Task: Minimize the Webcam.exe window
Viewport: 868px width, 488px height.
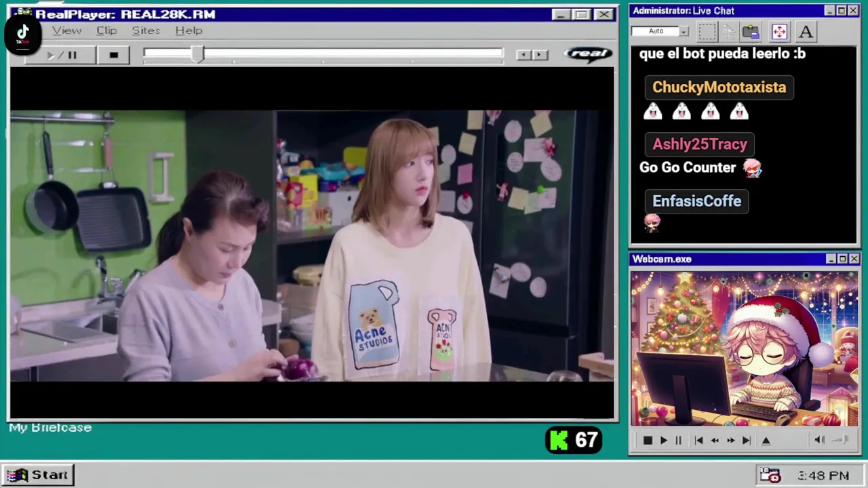Action: point(831,259)
